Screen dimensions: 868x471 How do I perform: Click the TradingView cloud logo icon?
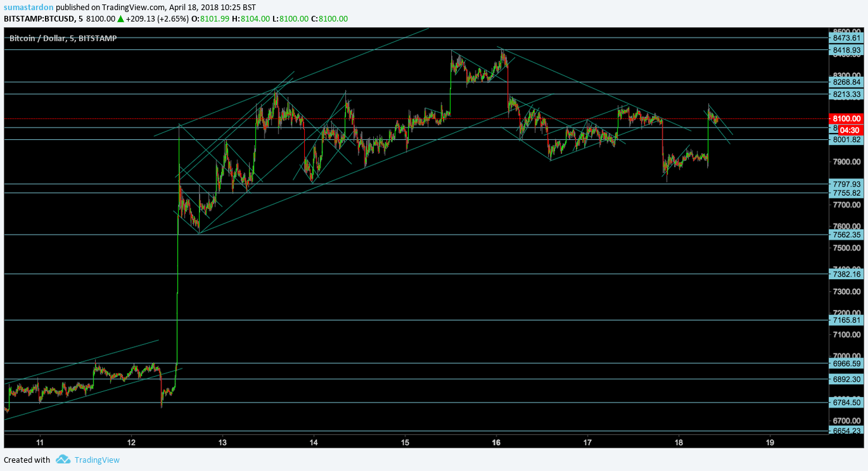coord(62,460)
